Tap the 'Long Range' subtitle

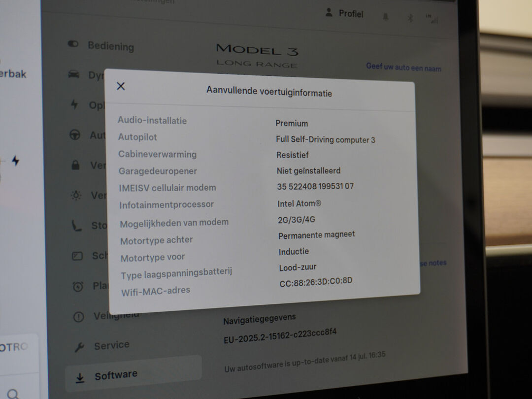257,64
